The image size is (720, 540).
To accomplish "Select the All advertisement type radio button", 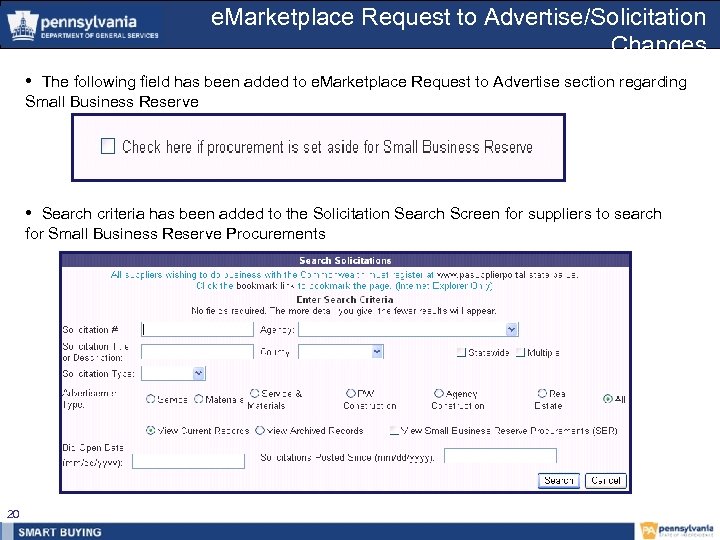I will click(608, 399).
